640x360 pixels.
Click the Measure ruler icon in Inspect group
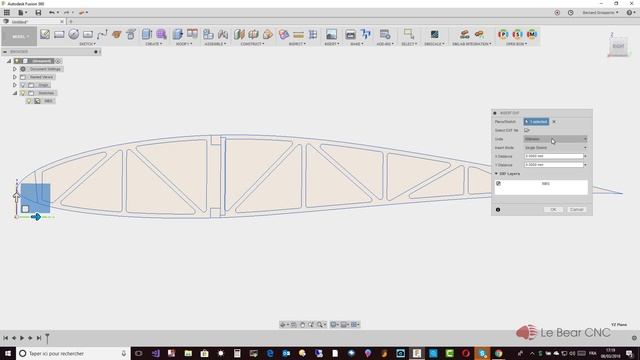click(298, 34)
